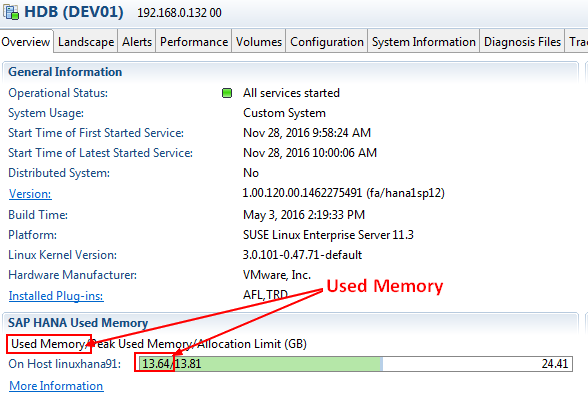Click the 'All services started' status text
Screen dimensions: 588x397
(x=291, y=93)
